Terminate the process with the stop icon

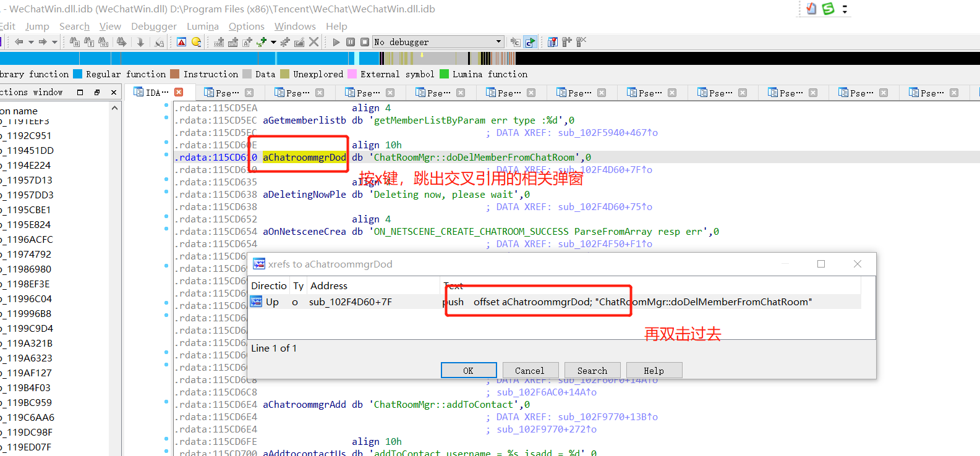click(365, 42)
